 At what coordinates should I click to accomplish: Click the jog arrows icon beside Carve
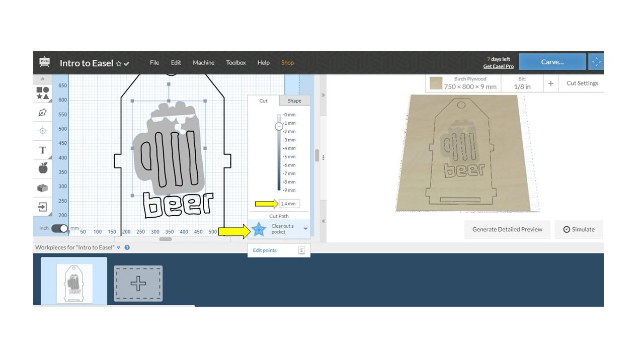596,62
